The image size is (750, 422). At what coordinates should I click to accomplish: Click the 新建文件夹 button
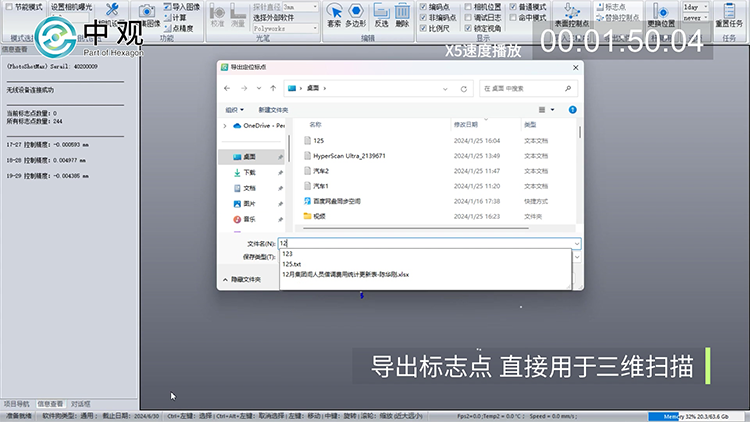point(273,109)
